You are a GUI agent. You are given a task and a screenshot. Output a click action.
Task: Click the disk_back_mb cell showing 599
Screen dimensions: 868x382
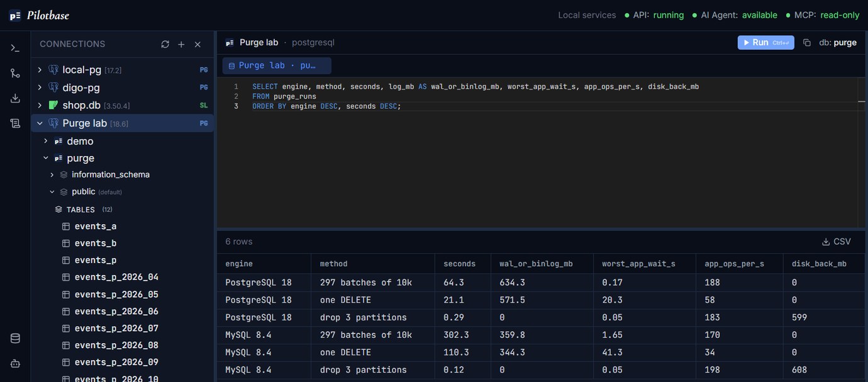pyautogui.click(x=824, y=317)
